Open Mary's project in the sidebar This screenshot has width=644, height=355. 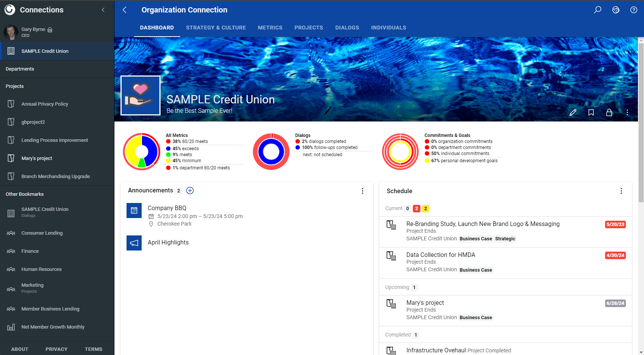(x=57, y=158)
